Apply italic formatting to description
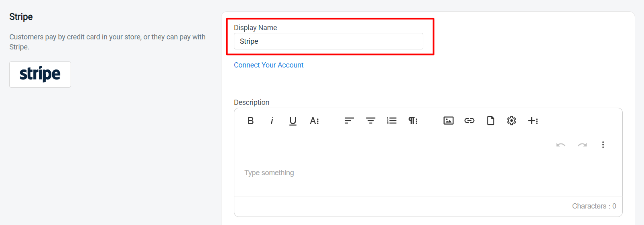 pyautogui.click(x=272, y=121)
